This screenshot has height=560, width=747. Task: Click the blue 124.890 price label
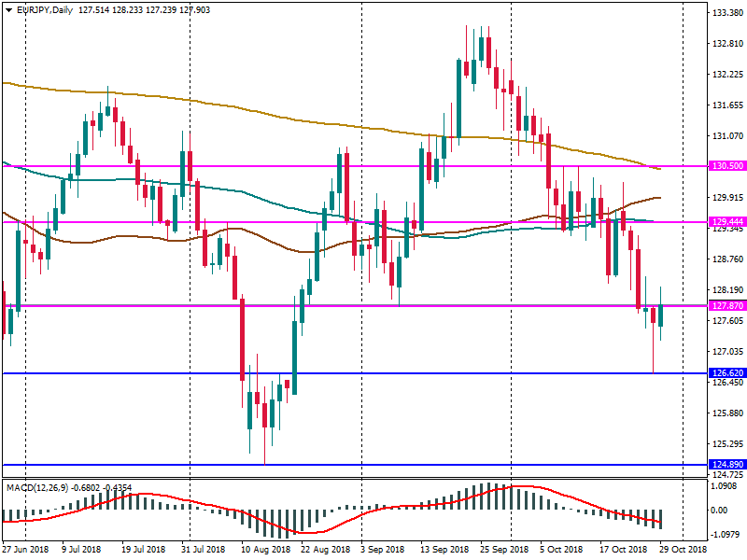tap(726, 464)
